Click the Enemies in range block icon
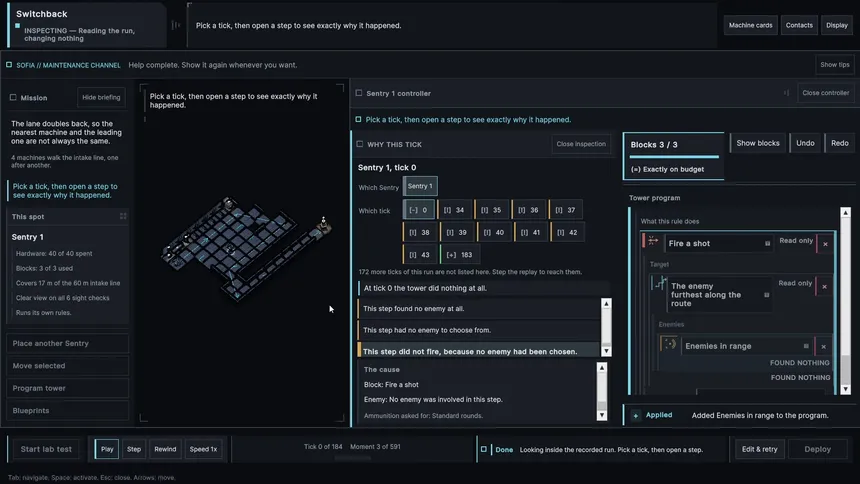Screen dimensions: 860x484 point(670,344)
